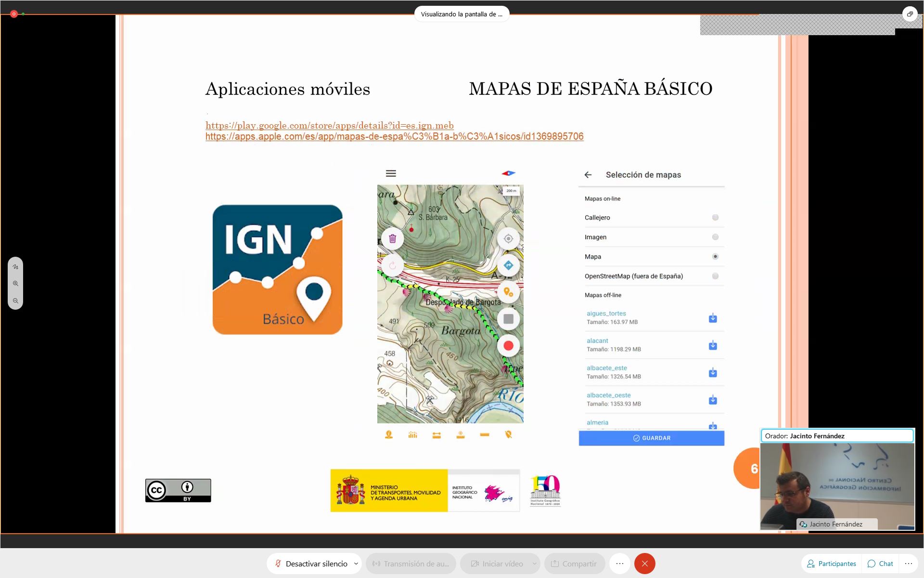Open the more options ellipsis in bottom-right
Viewport: 924px width, 578px height.
(x=908, y=564)
